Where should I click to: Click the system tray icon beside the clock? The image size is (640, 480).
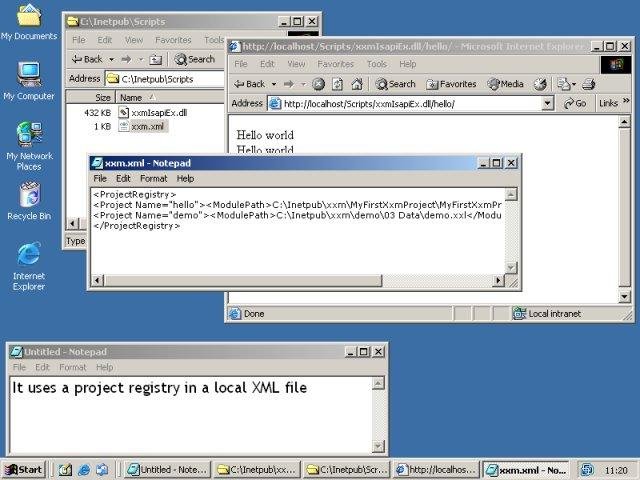(x=587, y=470)
